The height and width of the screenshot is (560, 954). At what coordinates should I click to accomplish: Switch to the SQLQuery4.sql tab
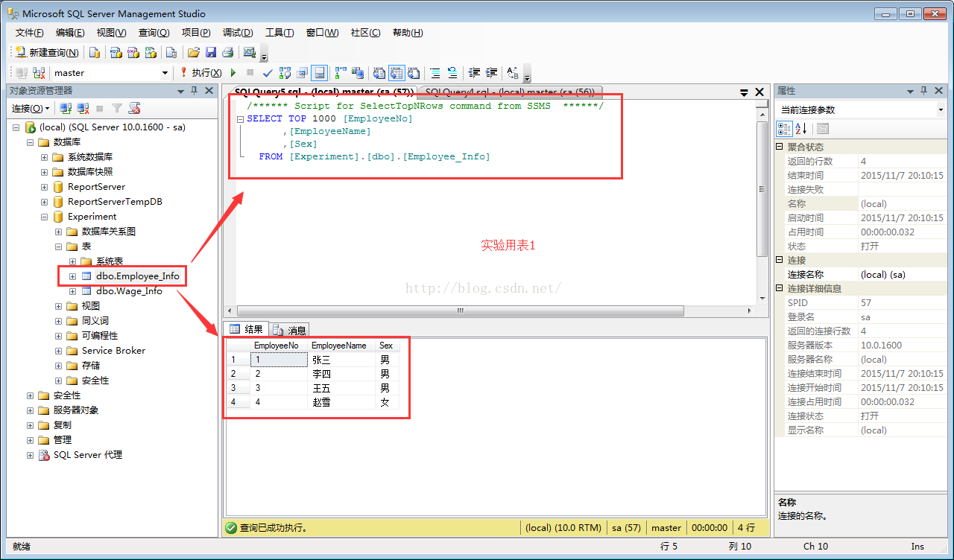click(x=510, y=92)
